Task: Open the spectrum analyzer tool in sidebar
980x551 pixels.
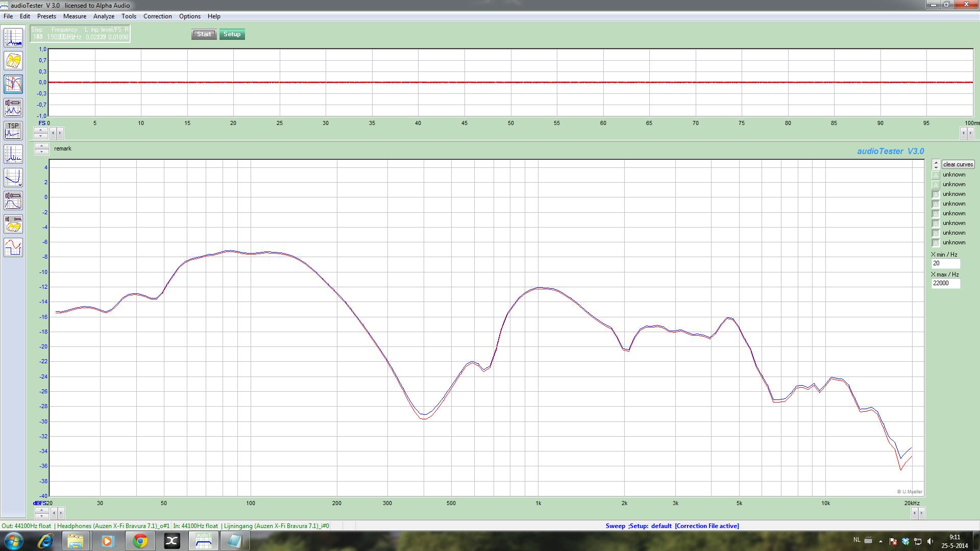Action: [x=13, y=38]
